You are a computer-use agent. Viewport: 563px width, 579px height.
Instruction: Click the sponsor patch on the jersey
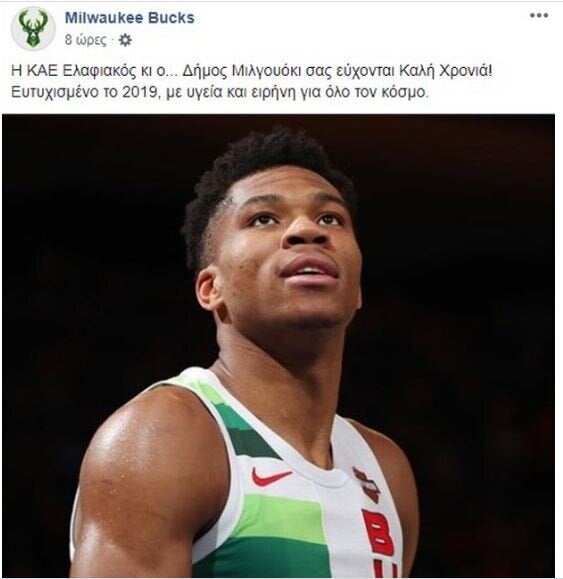coord(367,484)
